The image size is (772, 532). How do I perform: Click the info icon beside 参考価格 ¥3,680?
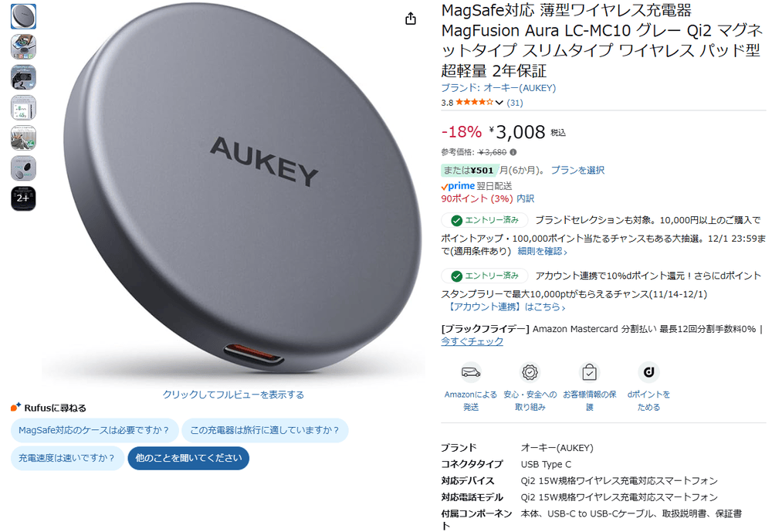tap(513, 152)
